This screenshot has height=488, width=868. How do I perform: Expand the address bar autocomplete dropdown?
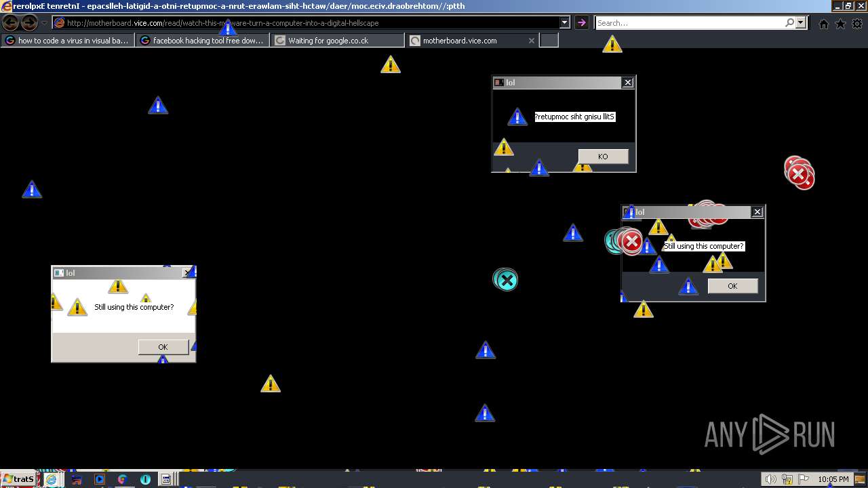pos(564,23)
